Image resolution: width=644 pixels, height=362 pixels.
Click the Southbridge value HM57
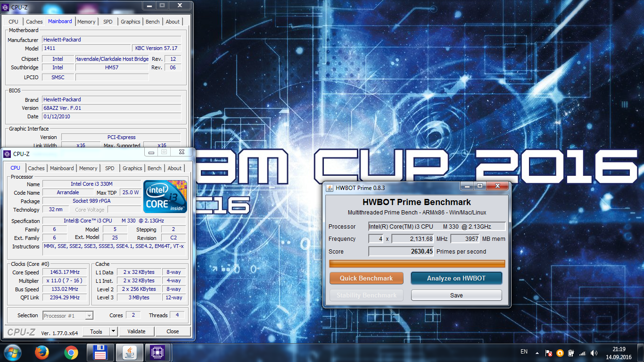[112, 68]
